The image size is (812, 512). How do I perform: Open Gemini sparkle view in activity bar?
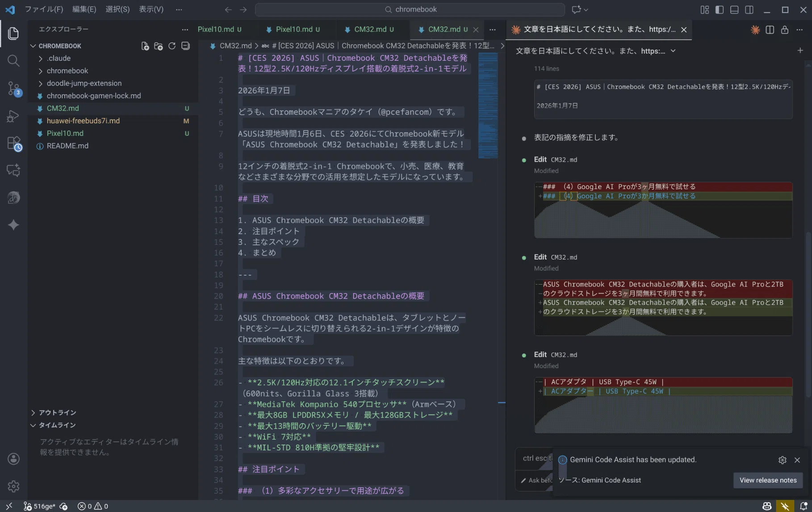[13, 225]
